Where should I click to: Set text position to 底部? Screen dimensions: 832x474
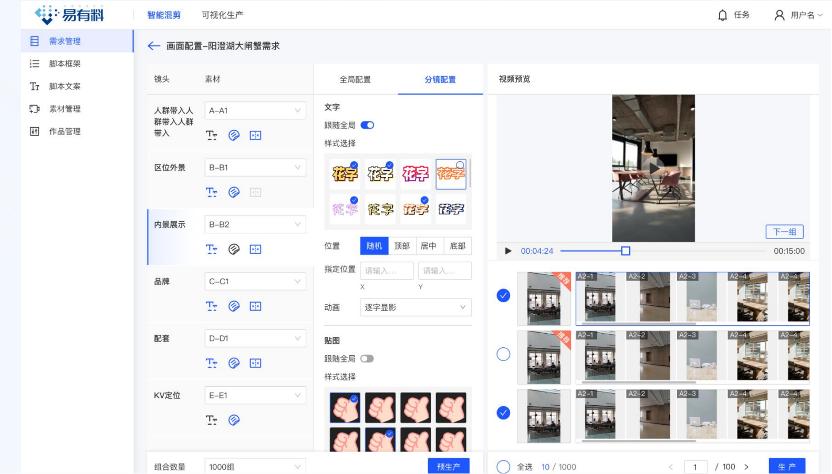click(x=457, y=246)
